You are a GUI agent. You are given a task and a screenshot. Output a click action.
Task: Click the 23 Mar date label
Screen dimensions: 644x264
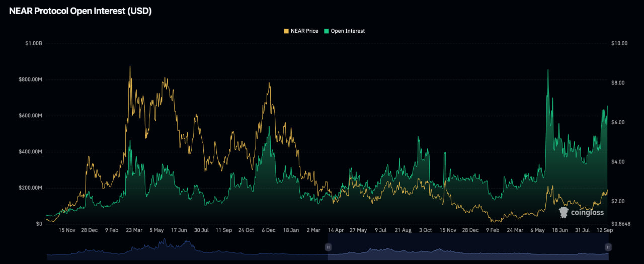tap(134, 230)
